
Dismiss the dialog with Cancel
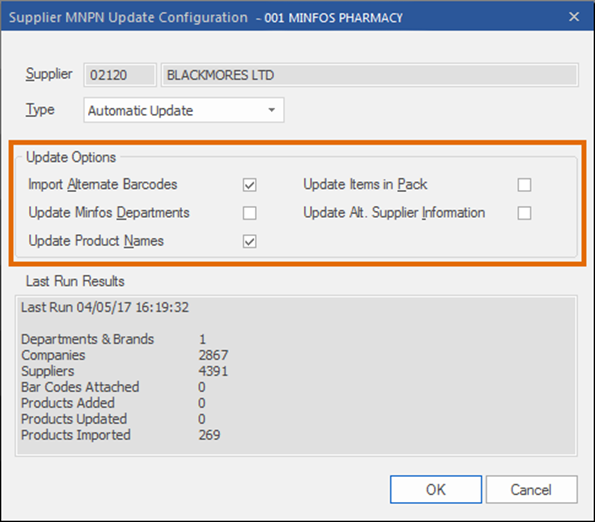click(532, 489)
